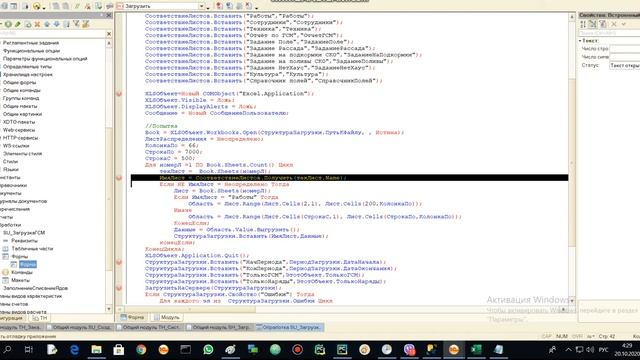Toggle breakpoint on highlighted ИмяЛист line
The height and width of the screenshot is (360, 640).
click(x=119, y=178)
